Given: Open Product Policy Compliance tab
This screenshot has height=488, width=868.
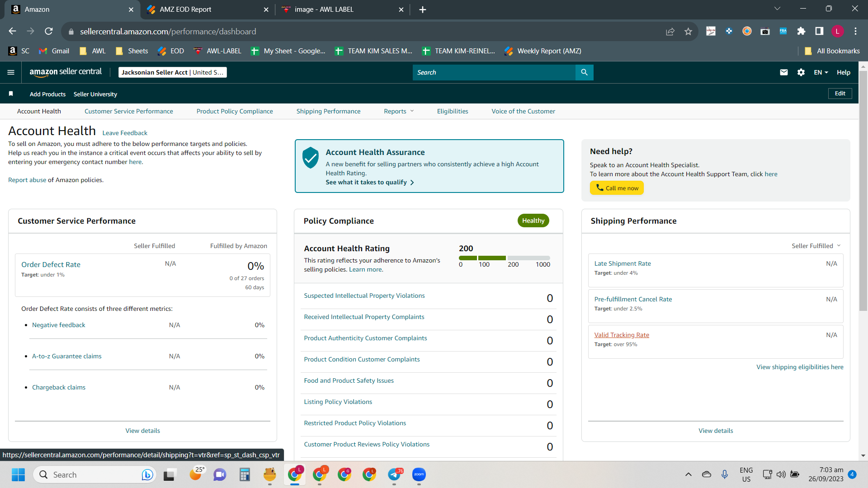Looking at the screenshot, I should coord(235,111).
